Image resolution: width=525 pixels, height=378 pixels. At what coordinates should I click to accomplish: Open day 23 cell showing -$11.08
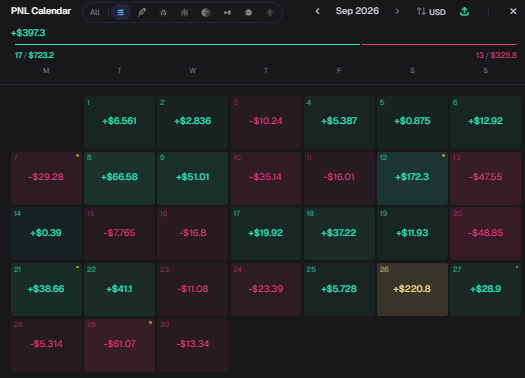pos(193,289)
